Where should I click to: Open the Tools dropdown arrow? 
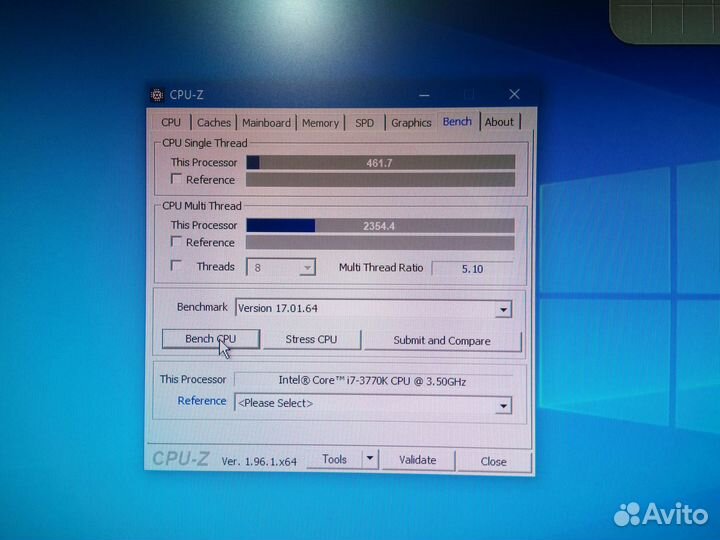[x=369, y=459]
